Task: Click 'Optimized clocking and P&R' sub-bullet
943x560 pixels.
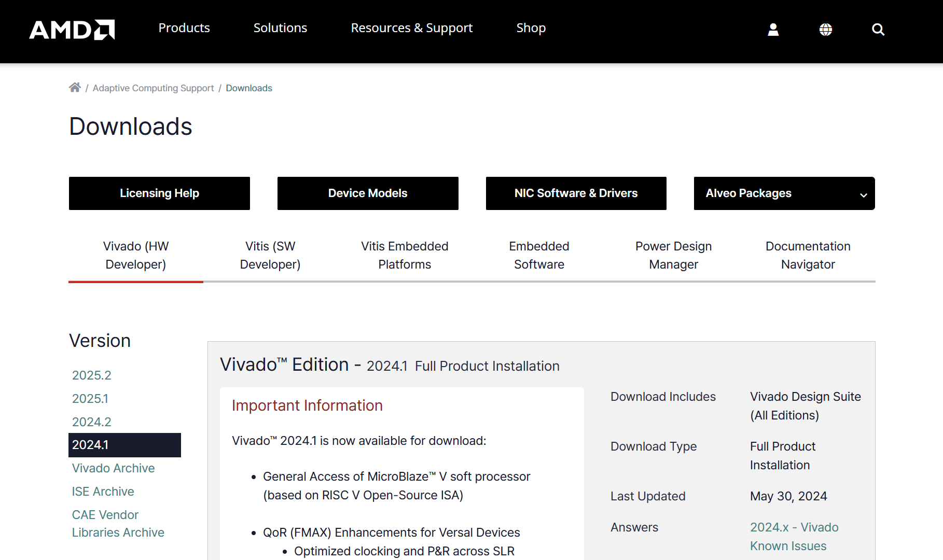Action: pos(405,551)
